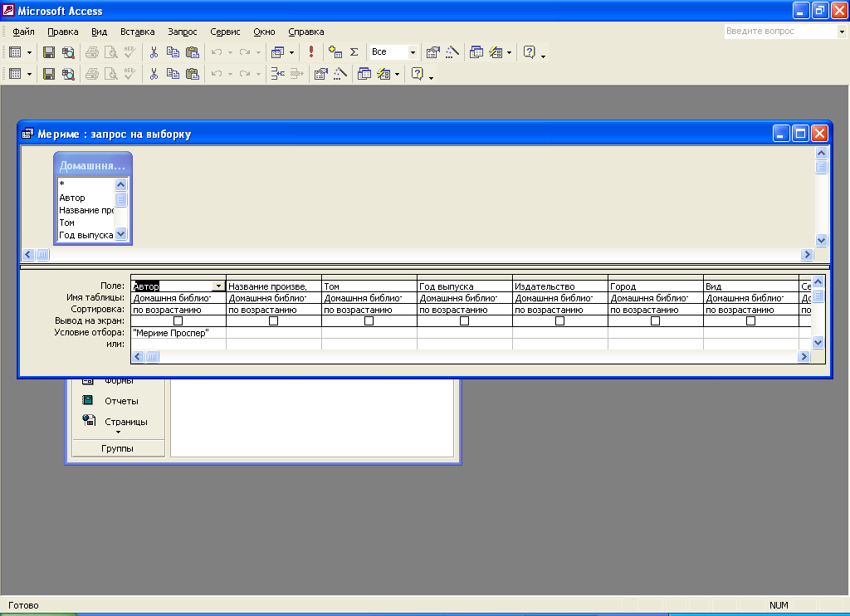
Task: Select Год выпуска in the field list
Action: 86,235
